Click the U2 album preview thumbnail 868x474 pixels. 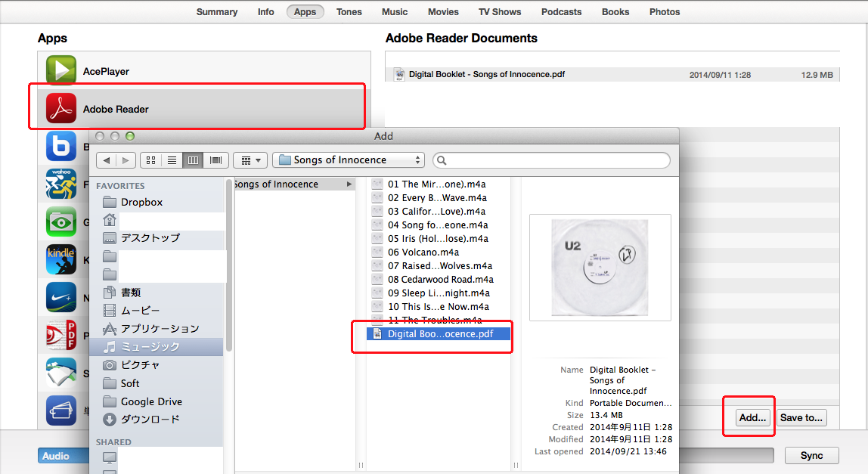tap(600, 268)
